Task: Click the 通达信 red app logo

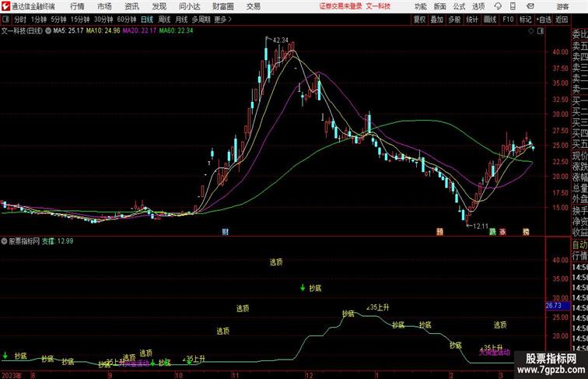Action: point(5,6)
